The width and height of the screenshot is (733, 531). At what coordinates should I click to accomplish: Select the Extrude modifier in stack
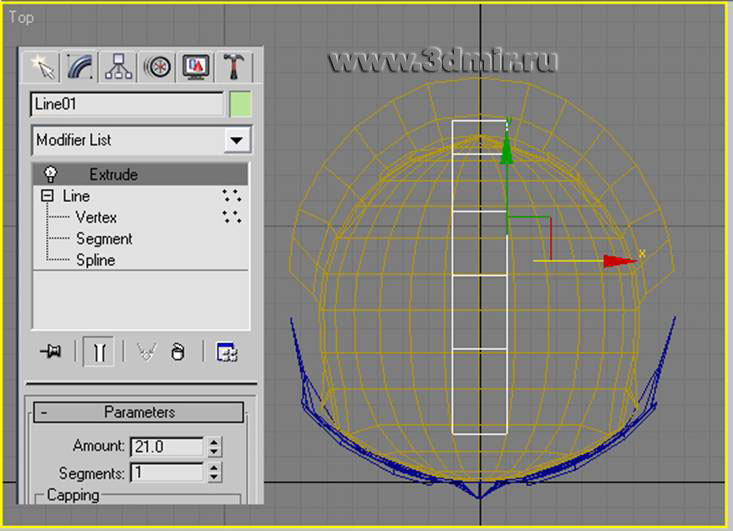[x=140, y=174]
